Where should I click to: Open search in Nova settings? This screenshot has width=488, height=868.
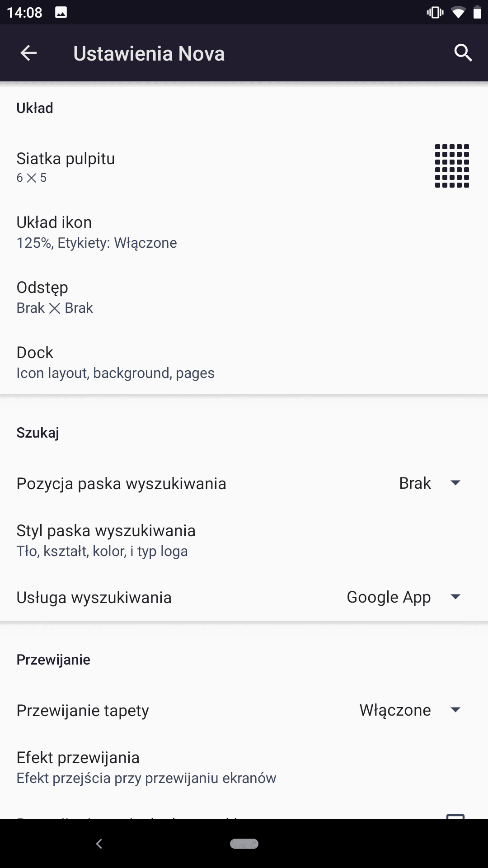point(463,53)
